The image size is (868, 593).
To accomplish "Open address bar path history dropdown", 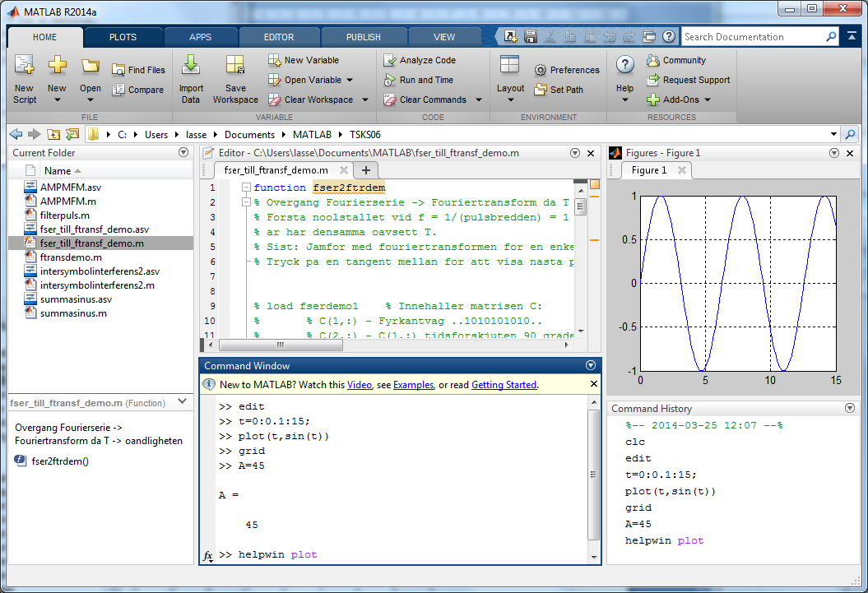I will tap(833, 134).
